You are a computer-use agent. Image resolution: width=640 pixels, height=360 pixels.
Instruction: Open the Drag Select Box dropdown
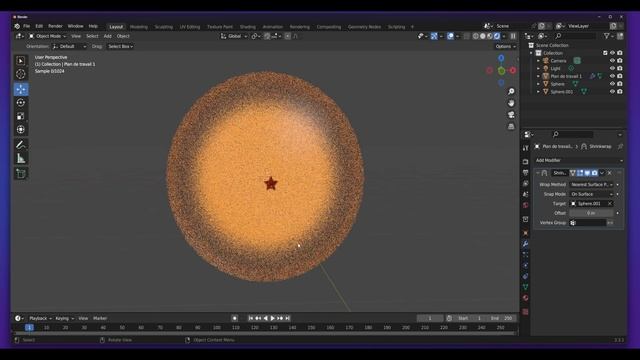(x=120, y=47)
